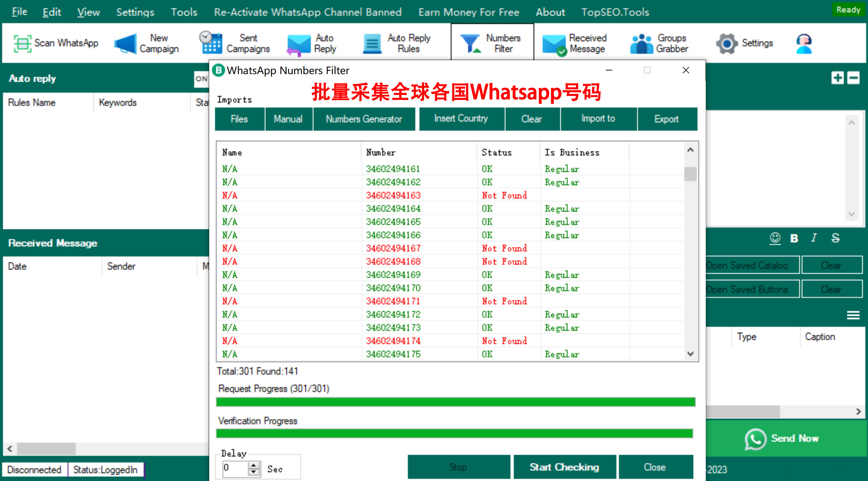Insert emoji with smiley icon
Image resolution: width=868 pixels, height=481 pixels.
(775, 238)
